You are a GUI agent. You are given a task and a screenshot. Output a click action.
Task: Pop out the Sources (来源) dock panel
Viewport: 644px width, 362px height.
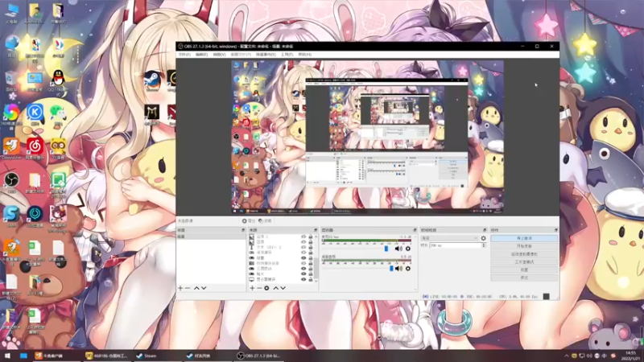point(316,230)
